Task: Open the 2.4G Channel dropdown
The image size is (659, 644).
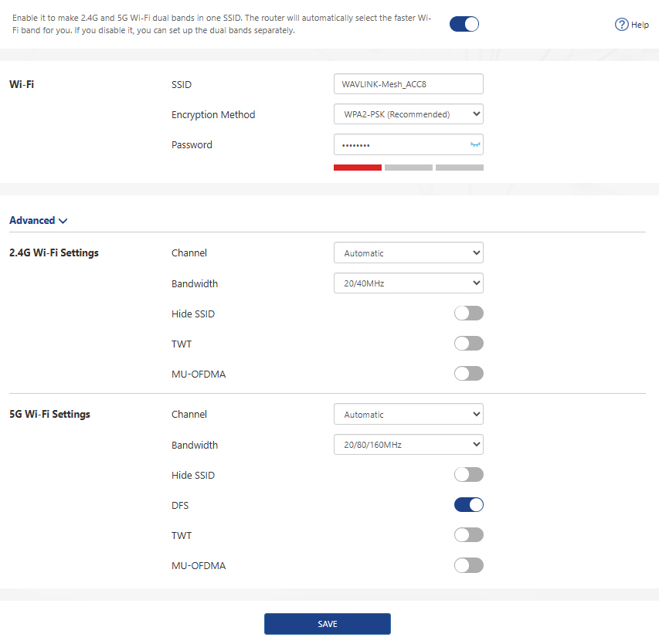Action: pyautogui.click(x=408, y=253)
